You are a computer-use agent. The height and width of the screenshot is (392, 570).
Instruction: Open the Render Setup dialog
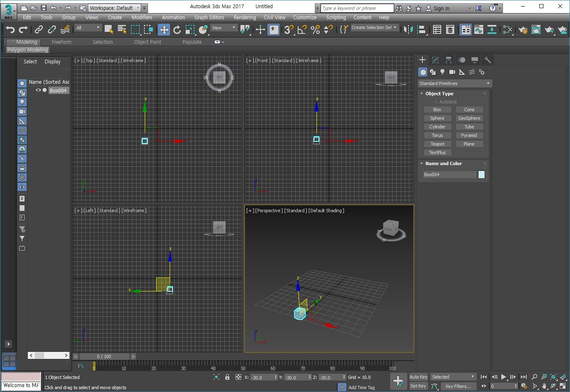pyautogui.click(x=523, y=29)
